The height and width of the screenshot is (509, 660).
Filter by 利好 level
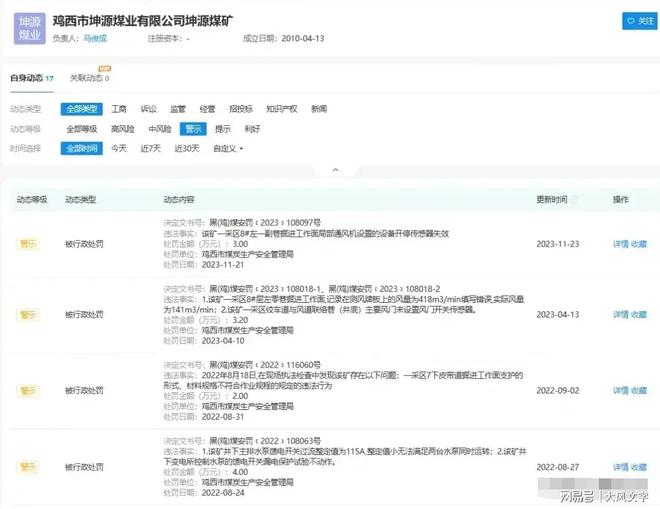pyautogui.click(x=252, y=129)
